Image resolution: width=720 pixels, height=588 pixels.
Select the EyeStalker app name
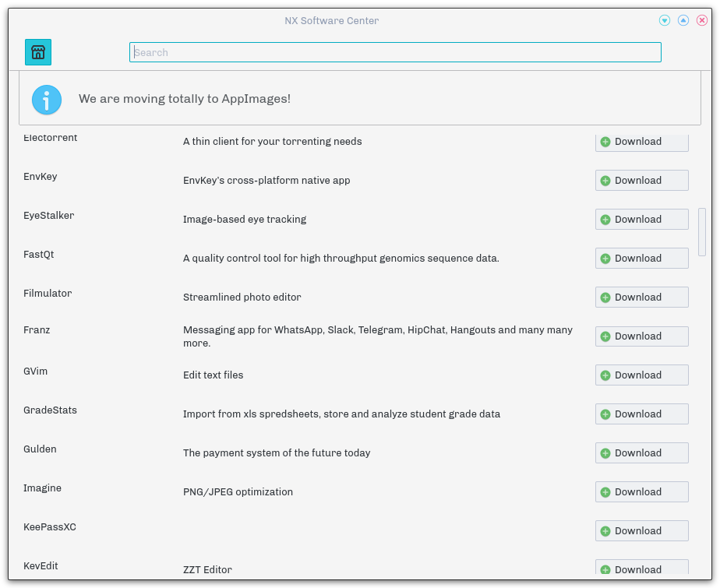49,216
